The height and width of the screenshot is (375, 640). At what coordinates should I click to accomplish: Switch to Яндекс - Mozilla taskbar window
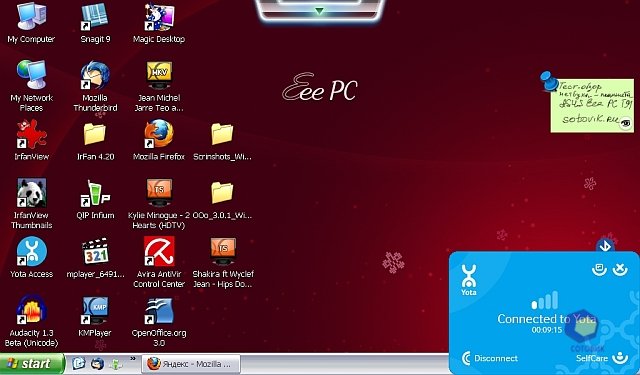(191, 364)
